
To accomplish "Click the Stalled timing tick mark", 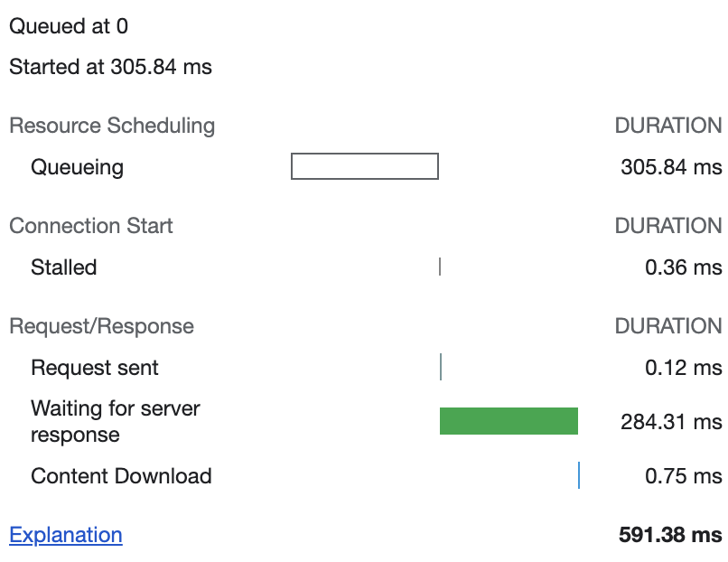I will (x=440, y=267).
